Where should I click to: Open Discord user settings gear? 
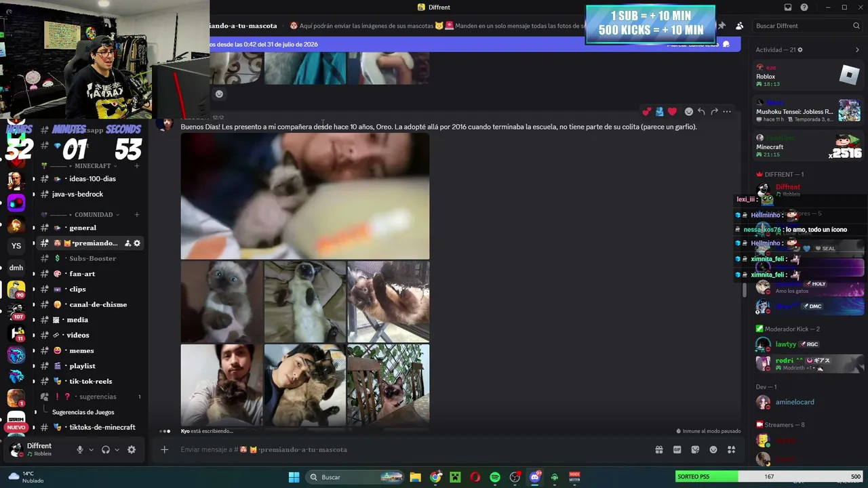point(132,449)
